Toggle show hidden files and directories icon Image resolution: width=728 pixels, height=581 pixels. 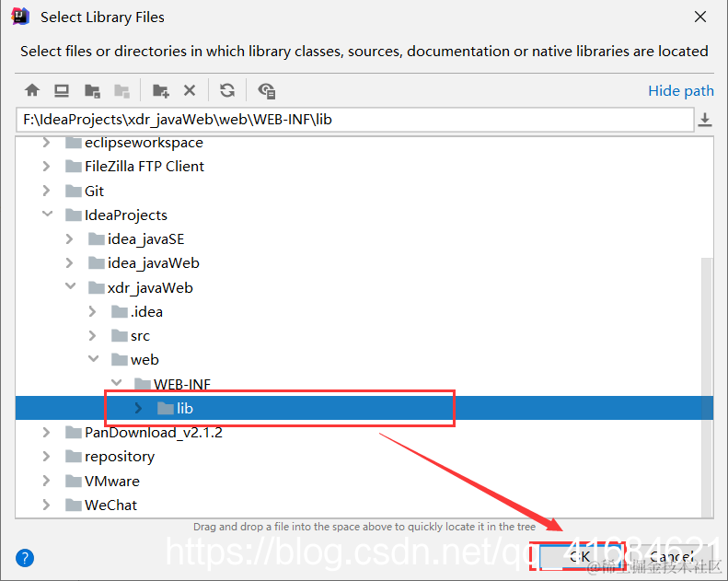267,90
